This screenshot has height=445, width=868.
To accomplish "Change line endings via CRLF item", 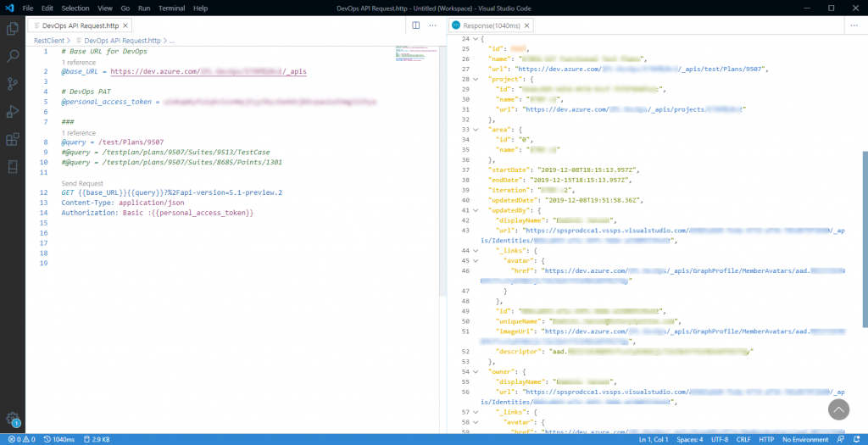I will pos(743,439).
